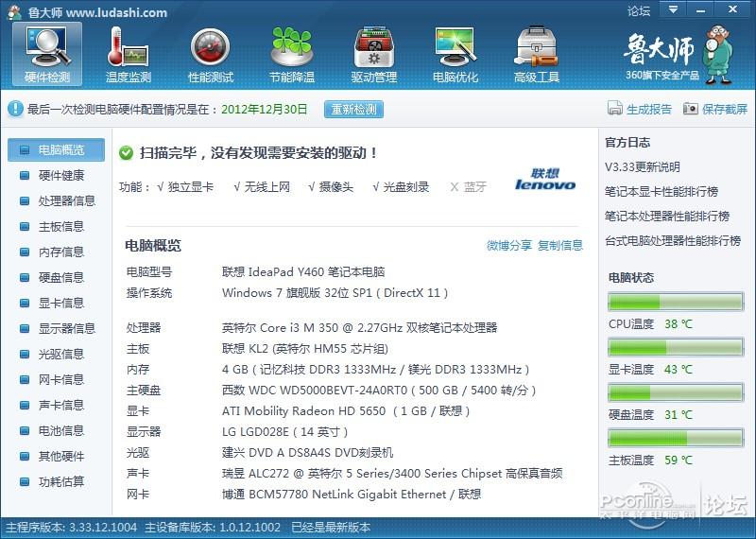The height and width of the screenshot is (539, 756).
Task: Click the 博通 BCM57780 NetLink network text
Action: [352, 495]
